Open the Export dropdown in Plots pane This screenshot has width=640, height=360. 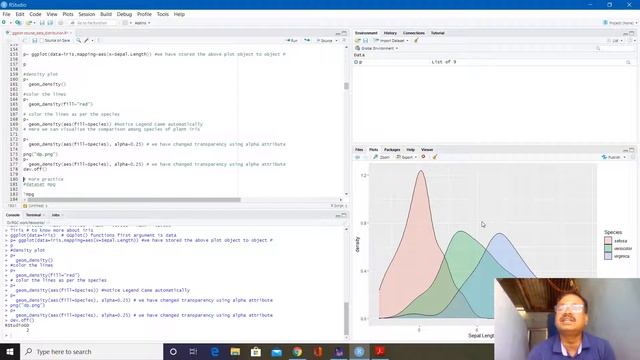(x=407, y=157)
